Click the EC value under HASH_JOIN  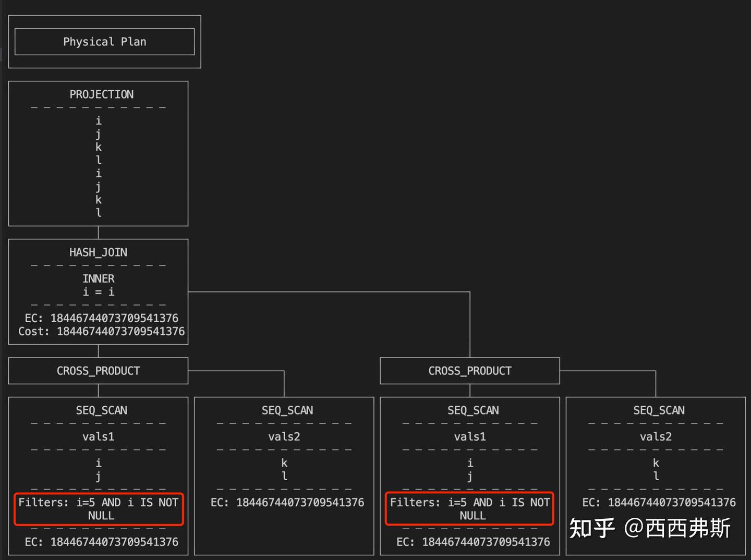102,318
